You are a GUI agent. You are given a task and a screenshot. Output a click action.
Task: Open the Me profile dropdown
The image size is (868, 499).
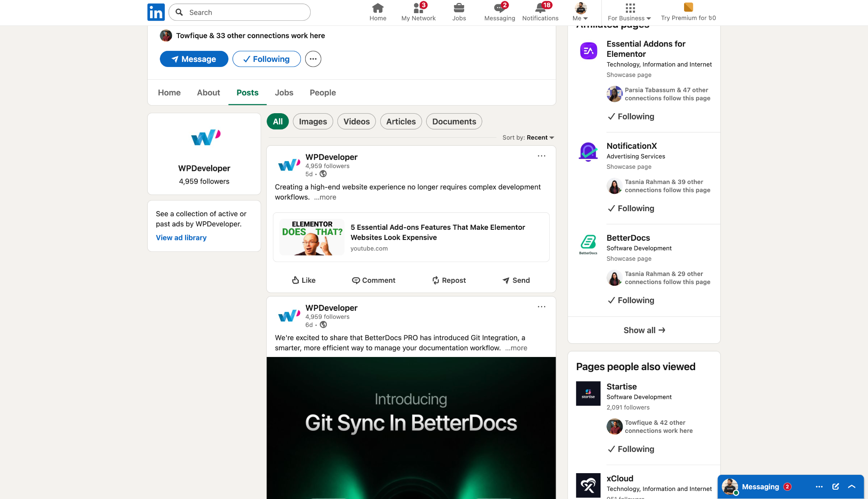(x=580, y=12)
